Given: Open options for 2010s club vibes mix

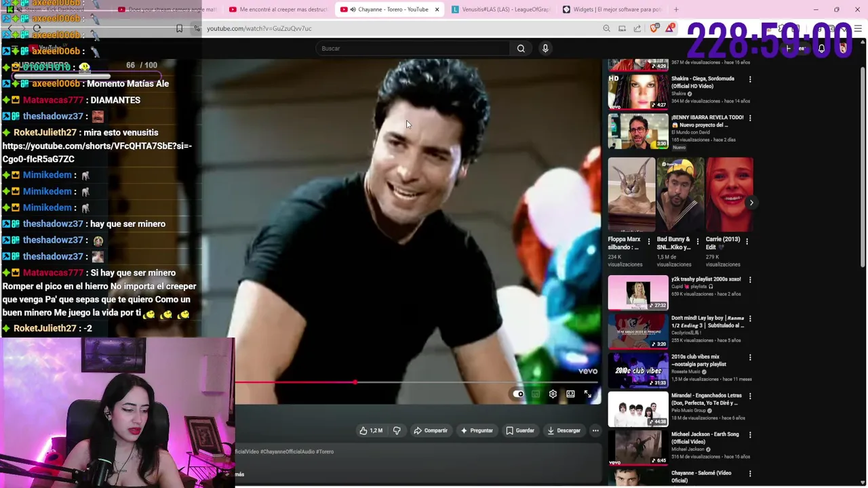Looking at the screenshot, I should pyautogui.click(x=750, y=357).
